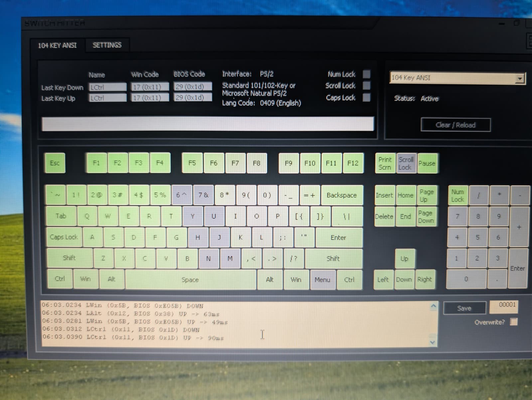Click the log line ending in 90ms
Image resolution: width=532 pixels, height=400 pixels.
point(133,338)
